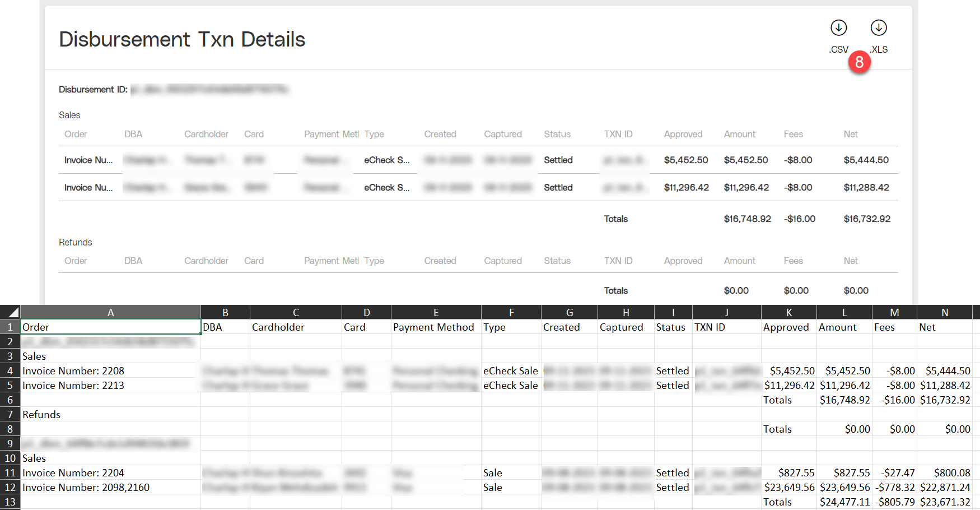Select column E header in spreadsheet
This screenshot has width=980, height=510.
coord(436,312)
